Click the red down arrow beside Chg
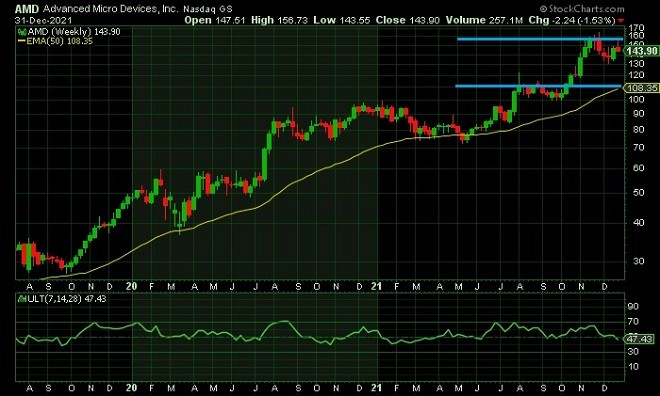 pyautogui.click(x=621, y=21)
